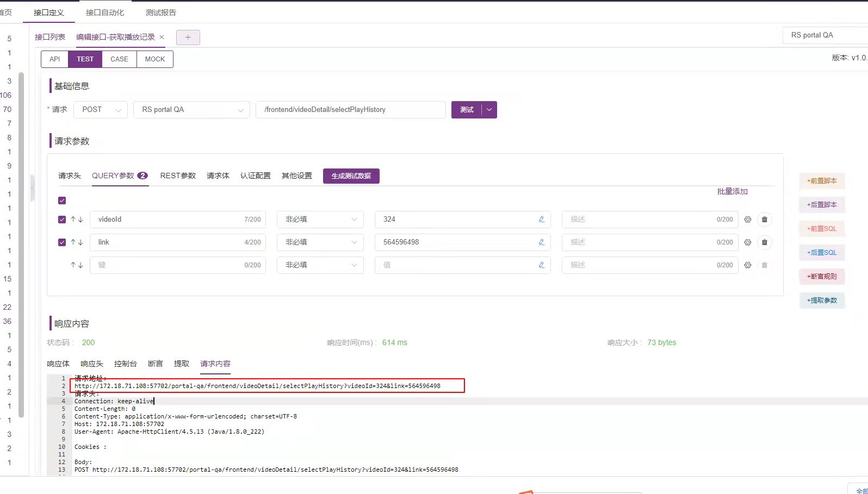Open 非必填 dropdown for videoId row
Viewport: 868px width, 494px height.
click(320, 220)
